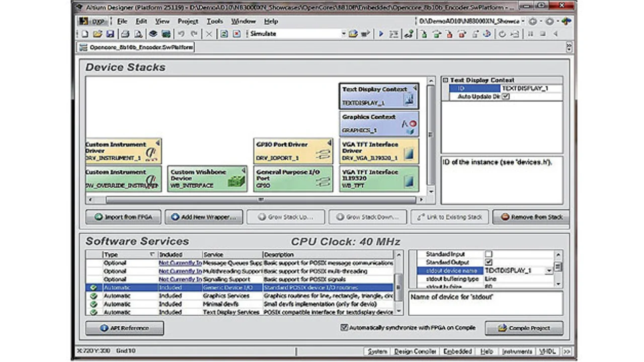Select the Opencore_8b10b_Encoder.SwPlatform document tab
Viewport: 644px width, 362px height.
pyautogui.click(x=135, y=47)
